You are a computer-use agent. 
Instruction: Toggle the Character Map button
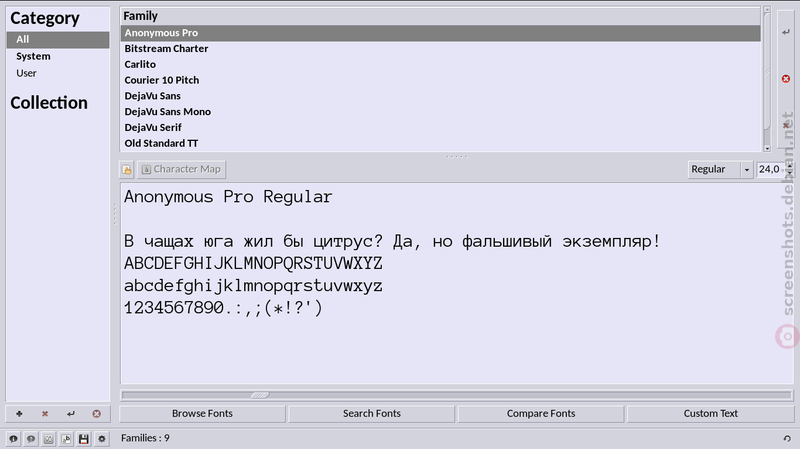coord(181,169)
